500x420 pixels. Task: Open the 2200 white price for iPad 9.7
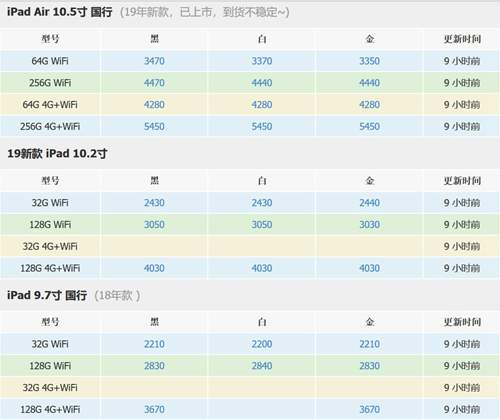262,344
